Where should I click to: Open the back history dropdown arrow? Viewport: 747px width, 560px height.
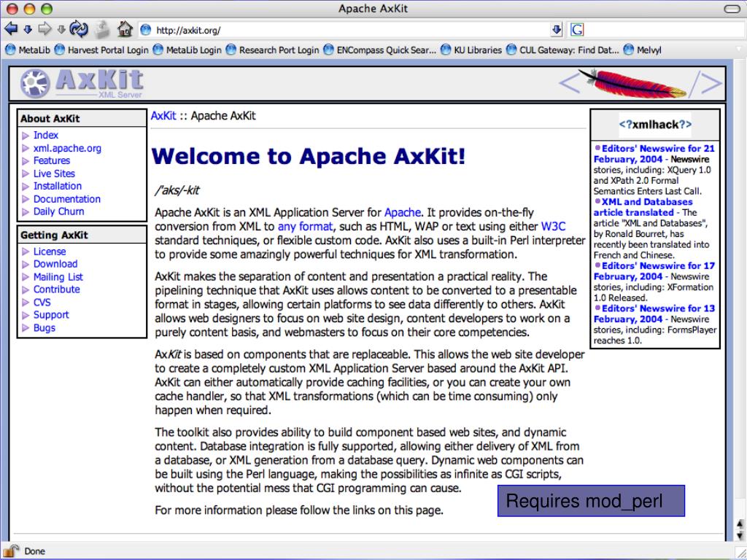pyautogui.click(x=28, y=30)
